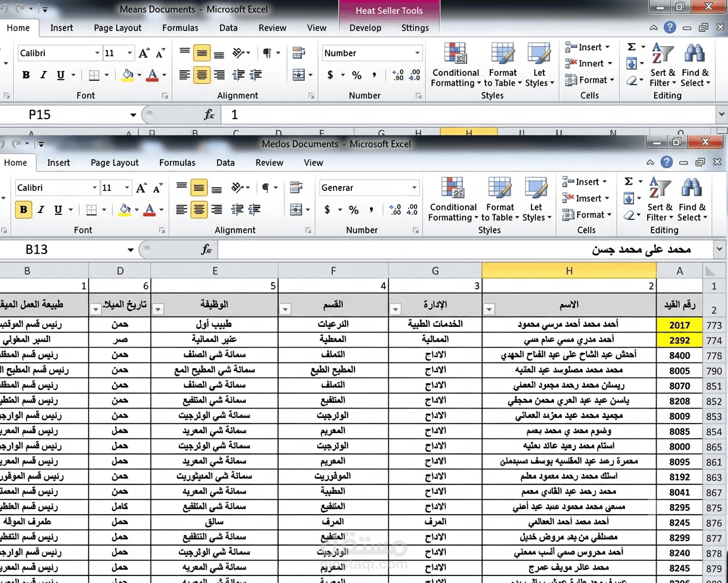Screen dimensions: 728x583
Task: Toggle center alignment in back window
Action: point(202,75)
